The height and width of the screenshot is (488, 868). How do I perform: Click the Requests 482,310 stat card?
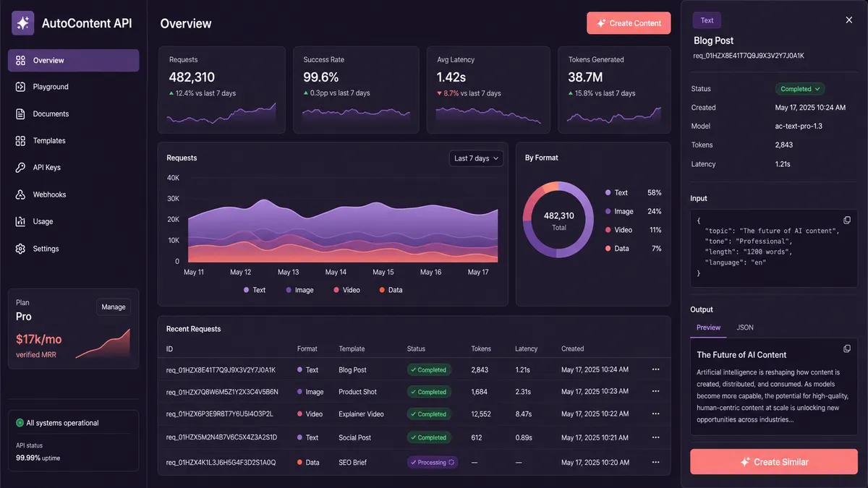(x=222, y=90)
